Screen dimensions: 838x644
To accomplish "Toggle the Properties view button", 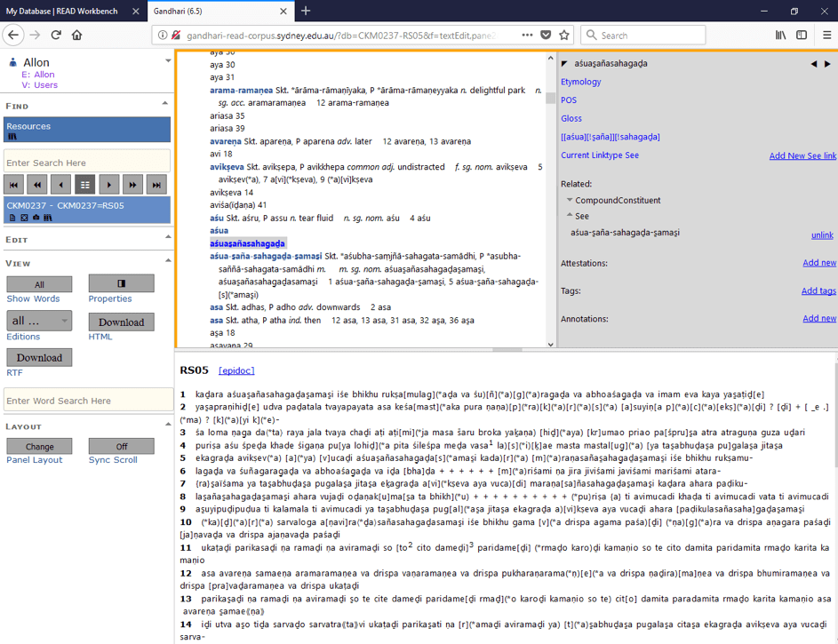I will [x=121, y=283].
